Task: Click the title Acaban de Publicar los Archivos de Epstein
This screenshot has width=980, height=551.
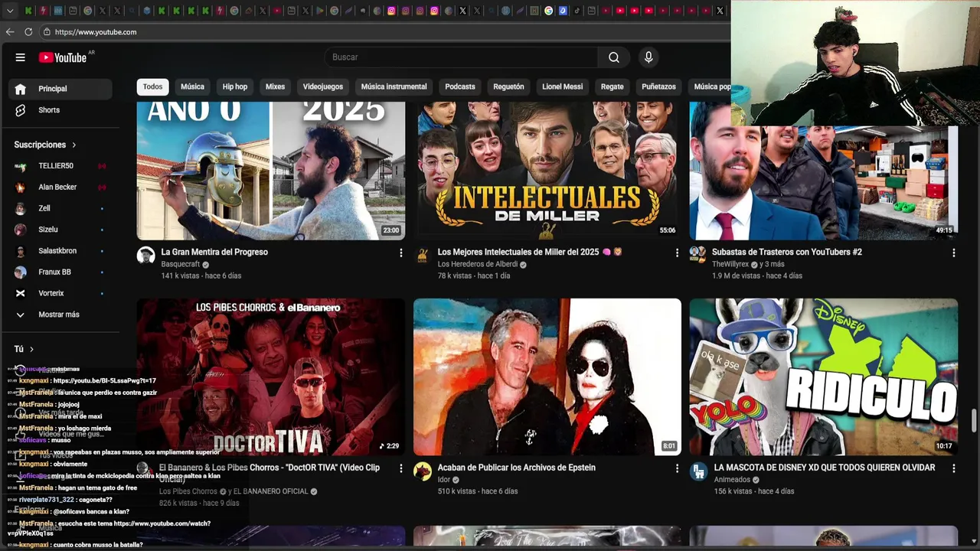Action: pyautogui.click(x=517, y=468)
